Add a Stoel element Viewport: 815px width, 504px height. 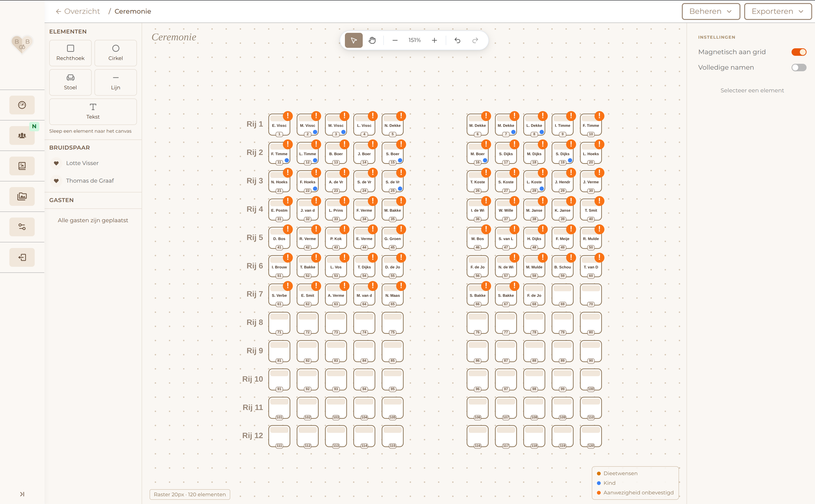point(70,82)
